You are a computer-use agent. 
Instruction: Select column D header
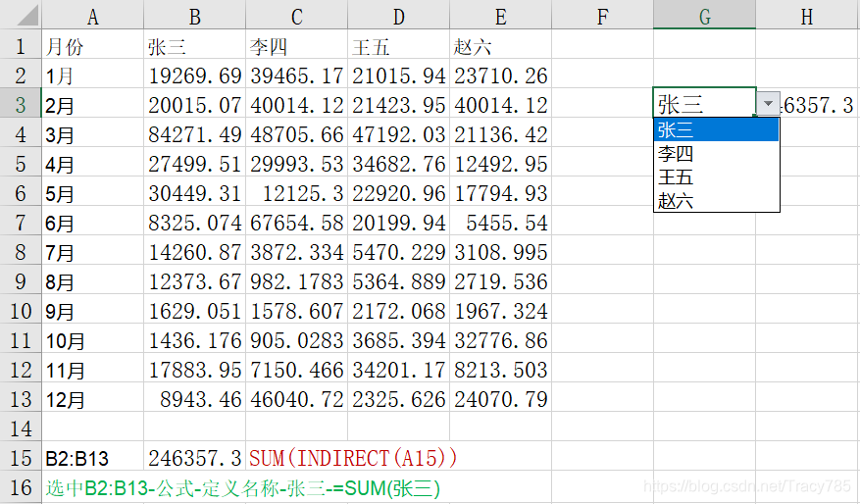click(x=399, y=16)
